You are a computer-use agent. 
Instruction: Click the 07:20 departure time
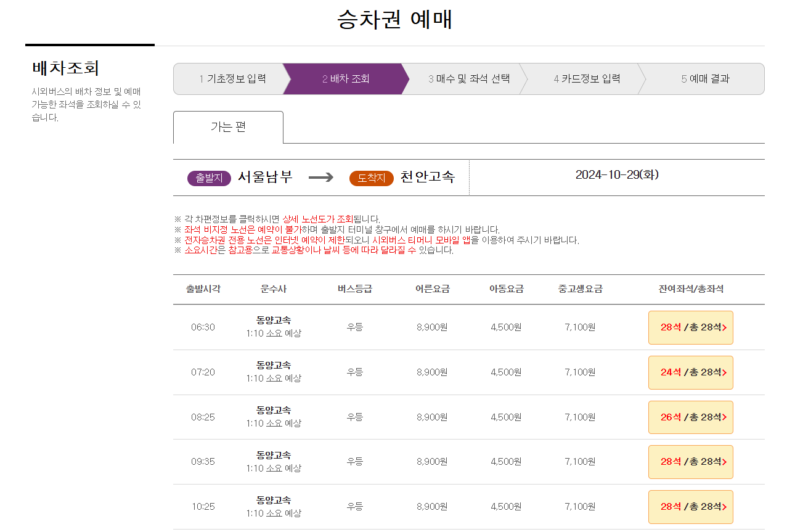203,372
